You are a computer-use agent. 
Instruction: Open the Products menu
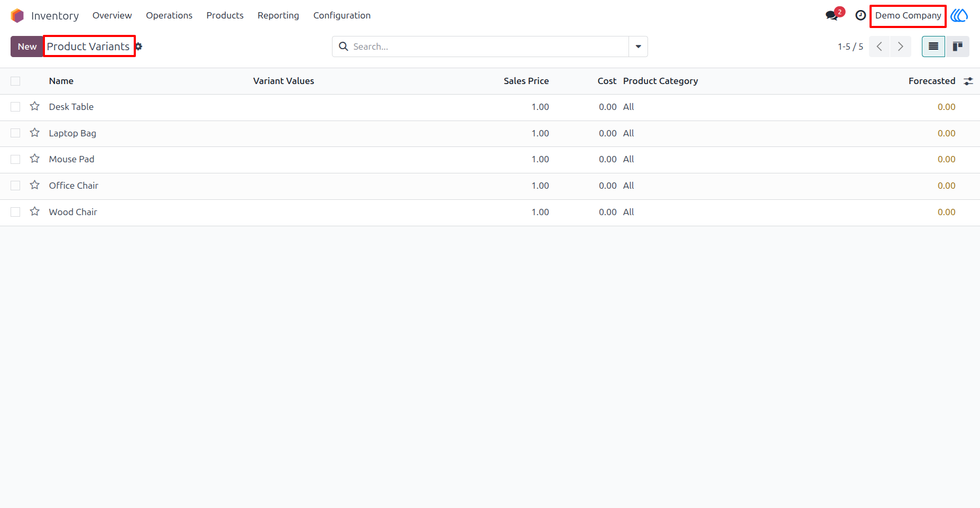point(225,15)
